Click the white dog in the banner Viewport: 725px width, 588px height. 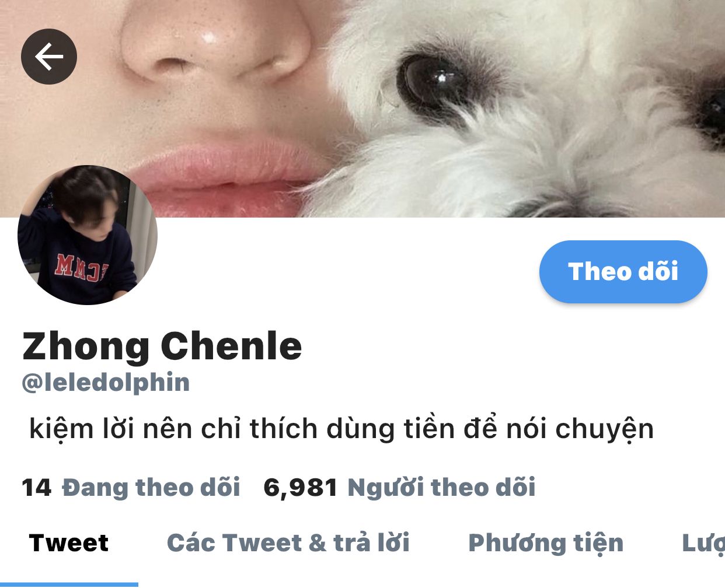(x=525, y=108)
